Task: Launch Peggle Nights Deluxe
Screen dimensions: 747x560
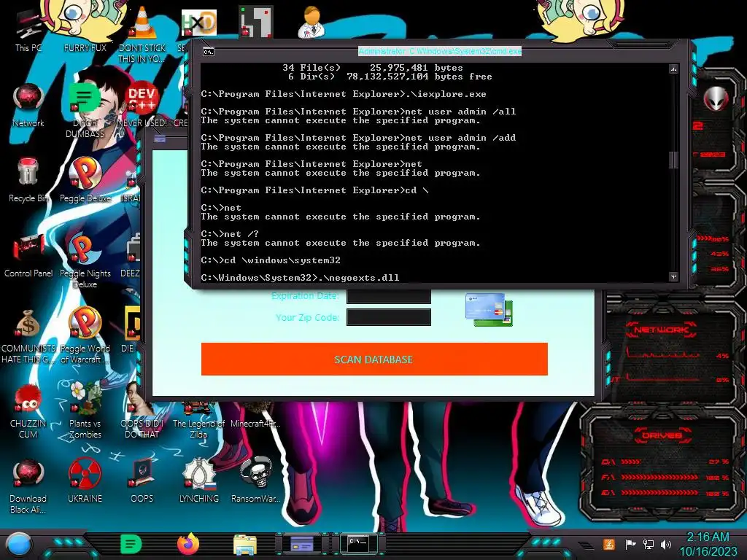Action: 85,260
